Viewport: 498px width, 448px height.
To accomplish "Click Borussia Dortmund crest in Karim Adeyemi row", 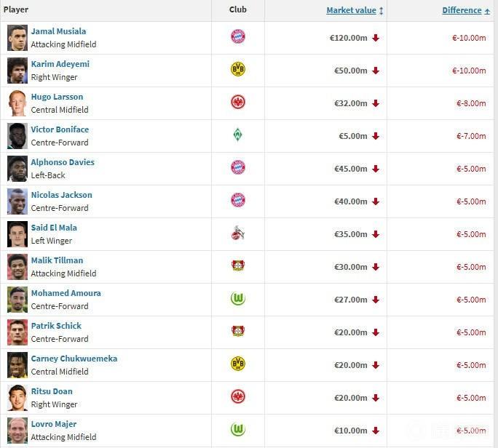I will (237, 70).
